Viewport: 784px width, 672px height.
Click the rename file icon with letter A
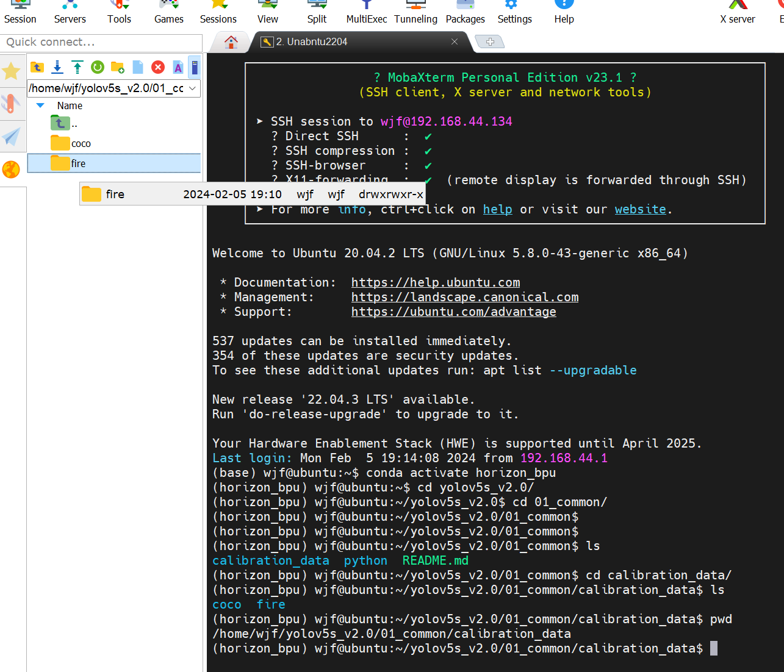(178, 67)
